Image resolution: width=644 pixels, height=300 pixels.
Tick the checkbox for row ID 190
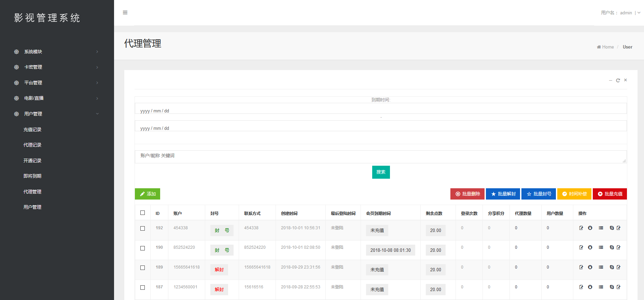pos(143,248)
